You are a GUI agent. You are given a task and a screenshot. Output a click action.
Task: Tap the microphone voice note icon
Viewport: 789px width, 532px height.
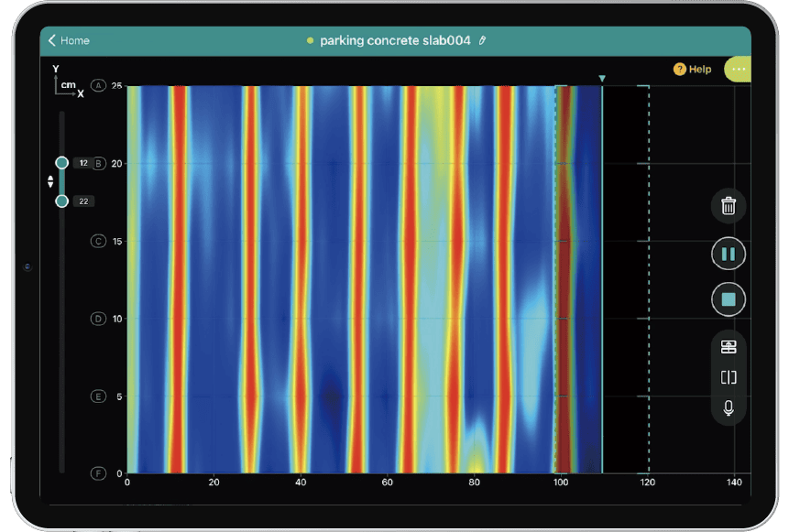click(729, 407)
